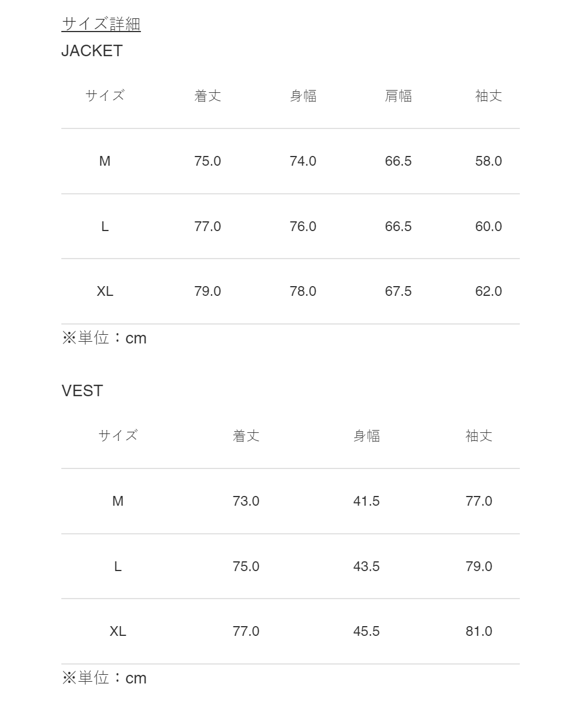Click the M size row label in JACKET table

(105, 161)
